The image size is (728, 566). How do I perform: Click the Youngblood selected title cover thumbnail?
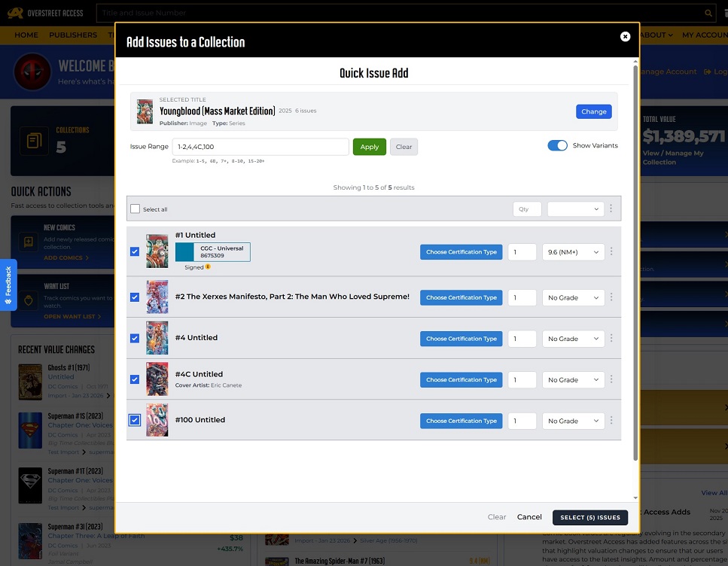pos(145,111)
